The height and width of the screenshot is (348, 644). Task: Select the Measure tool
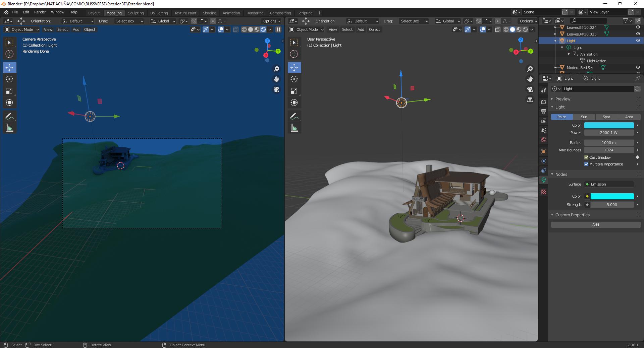(9, 128)
